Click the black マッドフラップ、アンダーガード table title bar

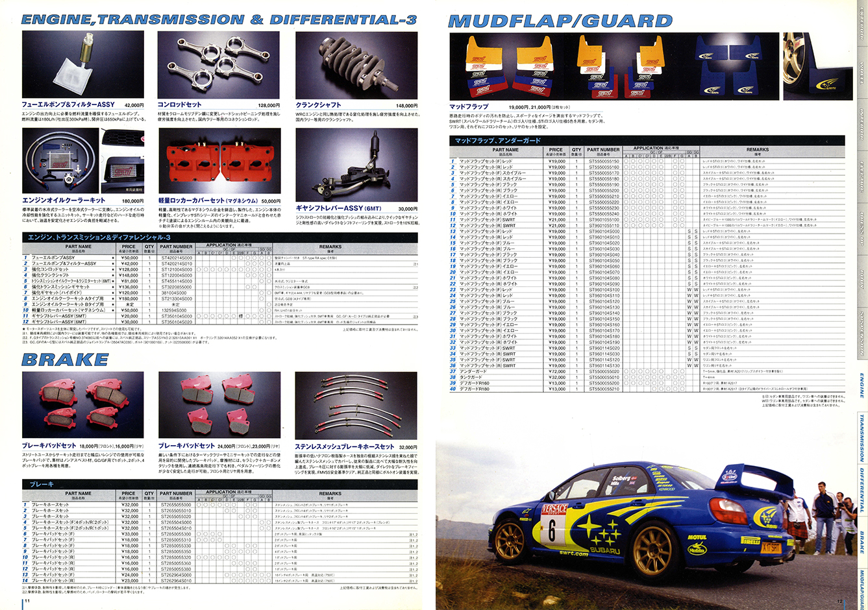pos(646,140)
